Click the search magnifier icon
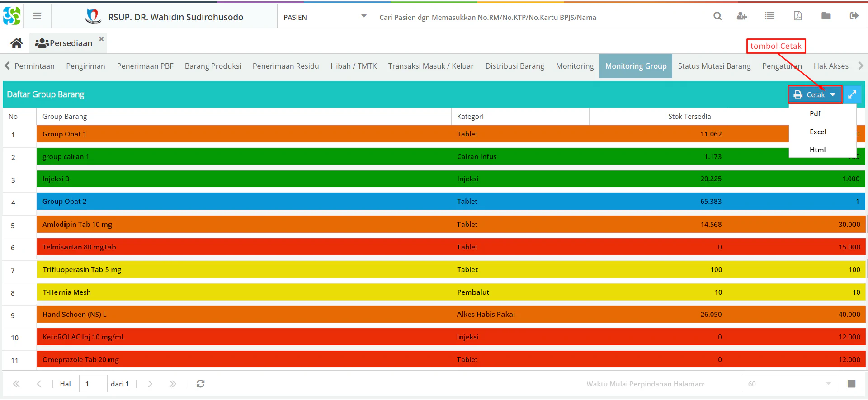 tap(717, 16)
